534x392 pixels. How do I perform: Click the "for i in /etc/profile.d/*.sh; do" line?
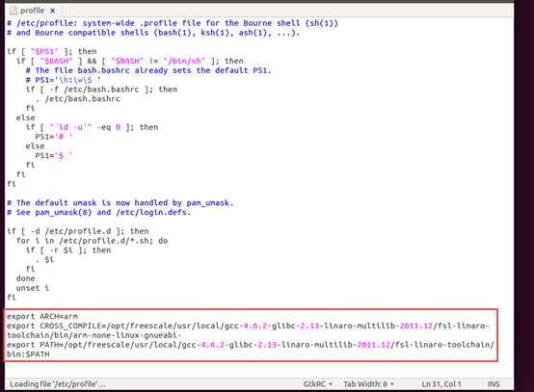tap(92, 241)
